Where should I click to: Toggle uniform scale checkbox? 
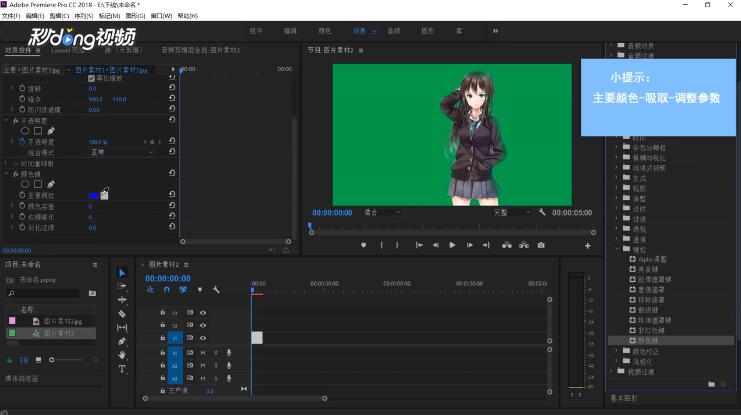pos(91,78)
